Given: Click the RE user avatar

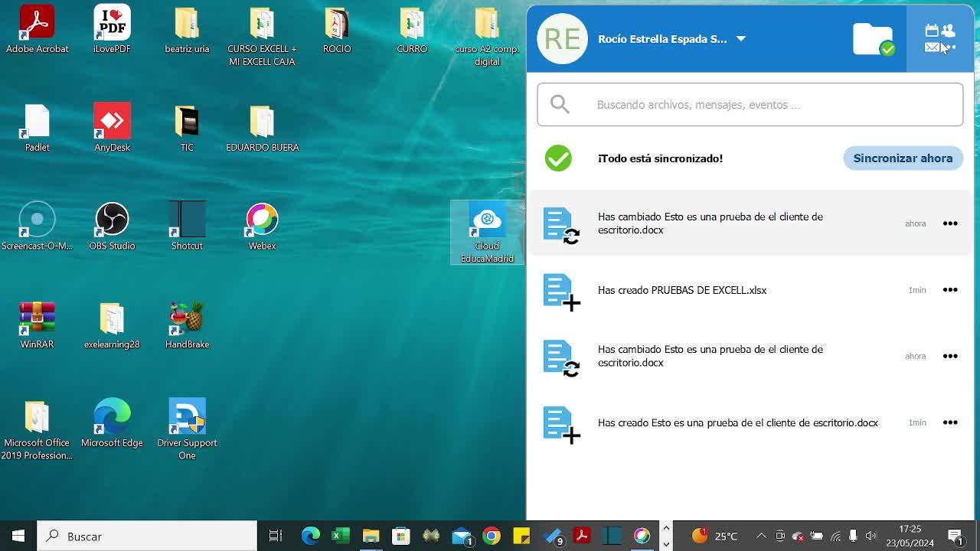Looking at the screenshot, I should [x=562, y=39].
